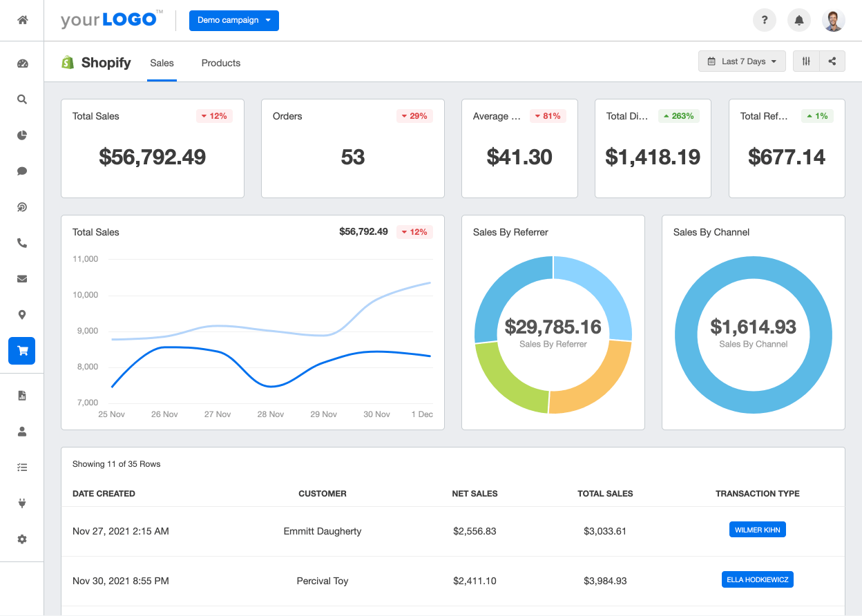Click the 81% decrease badge
This screenshot has height=616, width=862.
[x=548, y=116]
